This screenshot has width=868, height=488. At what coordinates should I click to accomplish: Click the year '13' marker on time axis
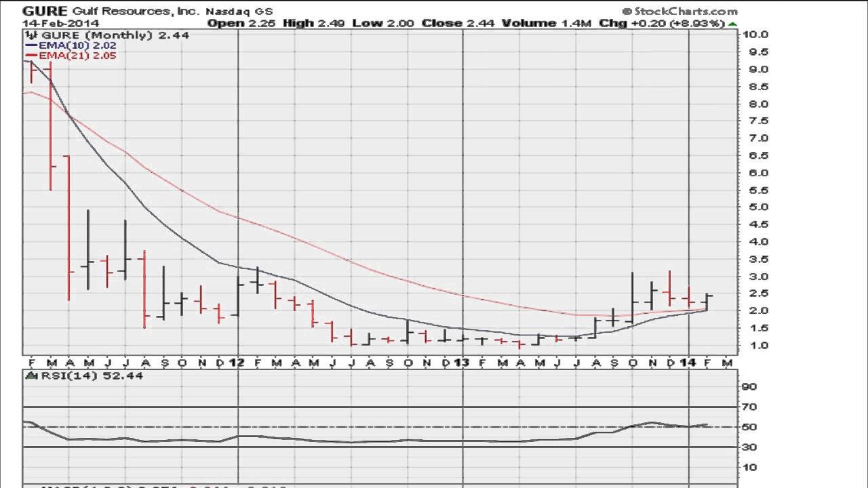[x=462, y=363]
